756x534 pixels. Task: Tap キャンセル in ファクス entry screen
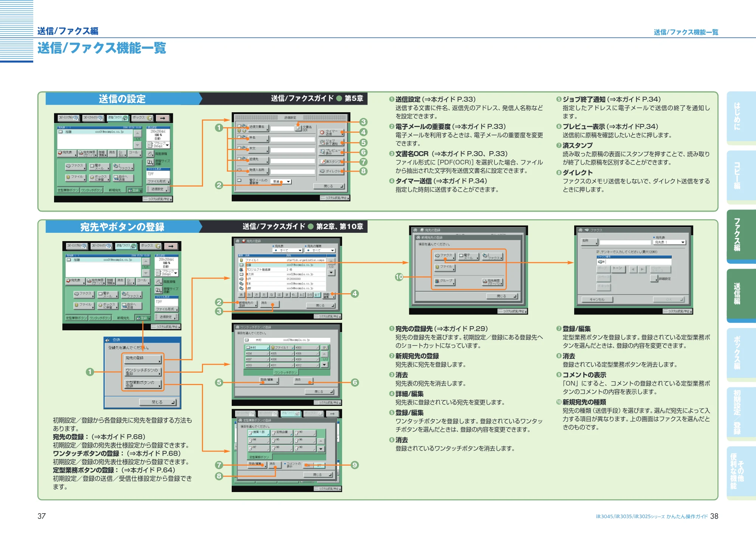pos(597,300)
